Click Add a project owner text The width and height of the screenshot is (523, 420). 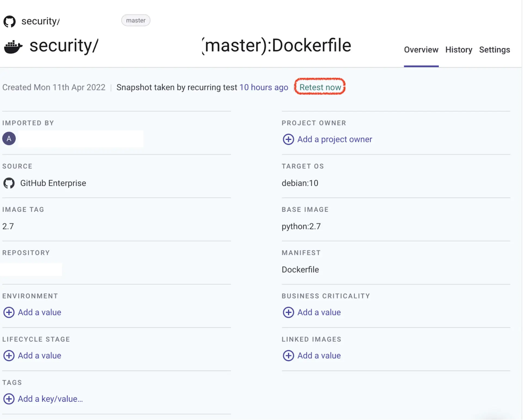pos(335,139)
